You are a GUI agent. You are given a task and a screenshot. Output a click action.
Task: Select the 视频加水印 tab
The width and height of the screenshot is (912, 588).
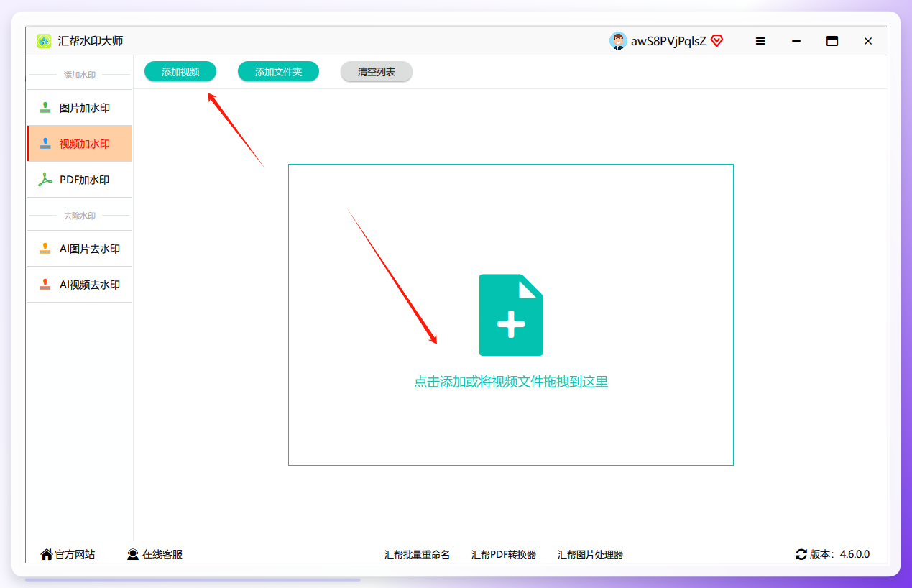[80, 144]
